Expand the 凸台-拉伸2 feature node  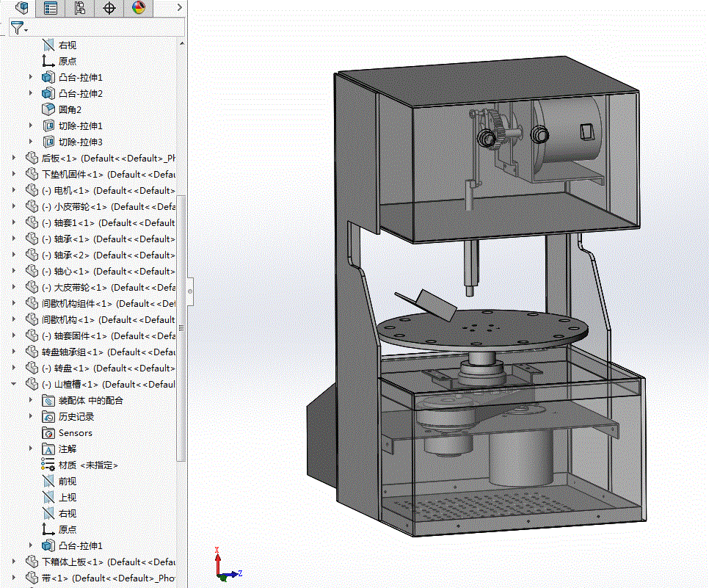[31, 93]
